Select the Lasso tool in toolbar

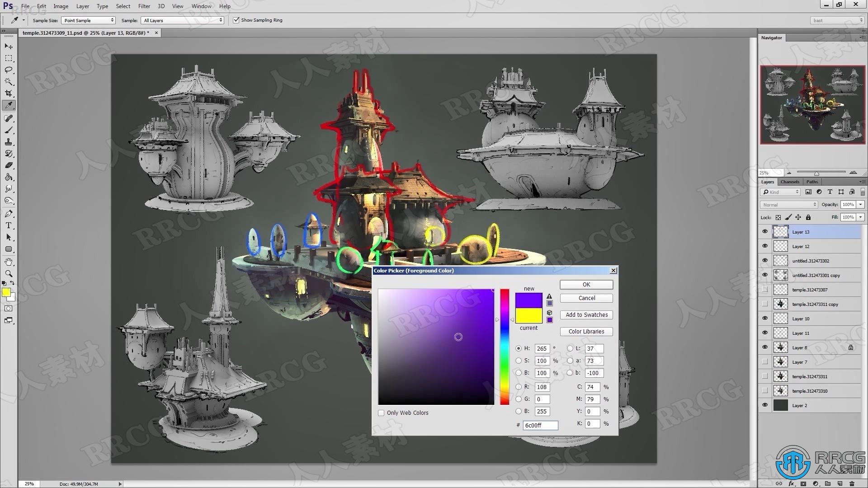pos(9,70)
